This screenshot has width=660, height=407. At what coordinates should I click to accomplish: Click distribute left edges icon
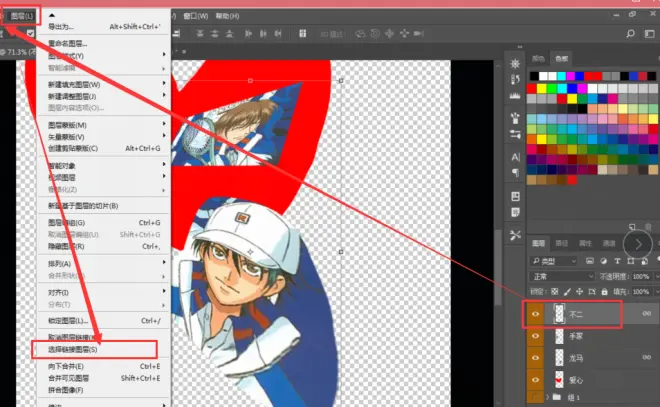tap(248, 34)
